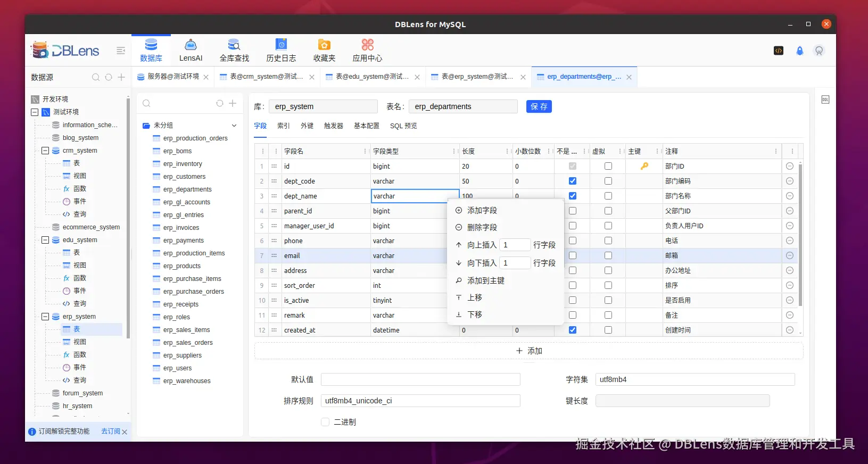Close the erp_departments tab
This screenshot has height=464, width=868.
(x=629, y=77)
